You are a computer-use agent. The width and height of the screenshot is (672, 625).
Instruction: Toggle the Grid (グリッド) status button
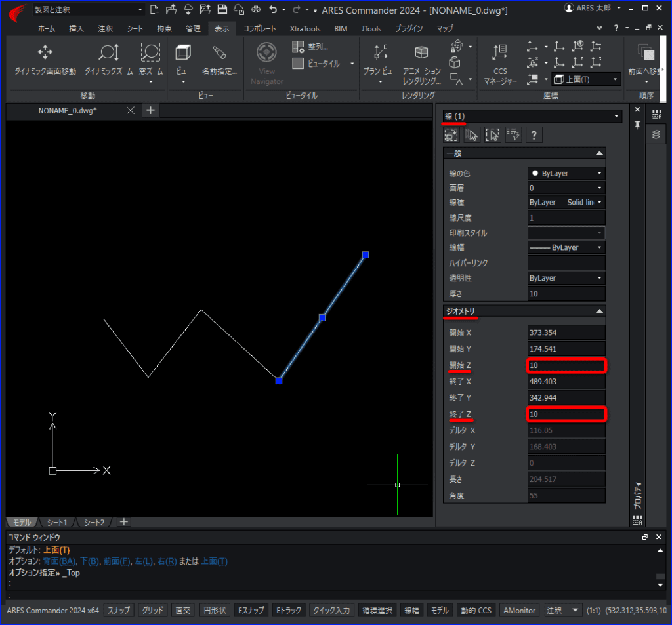[154, 610]
